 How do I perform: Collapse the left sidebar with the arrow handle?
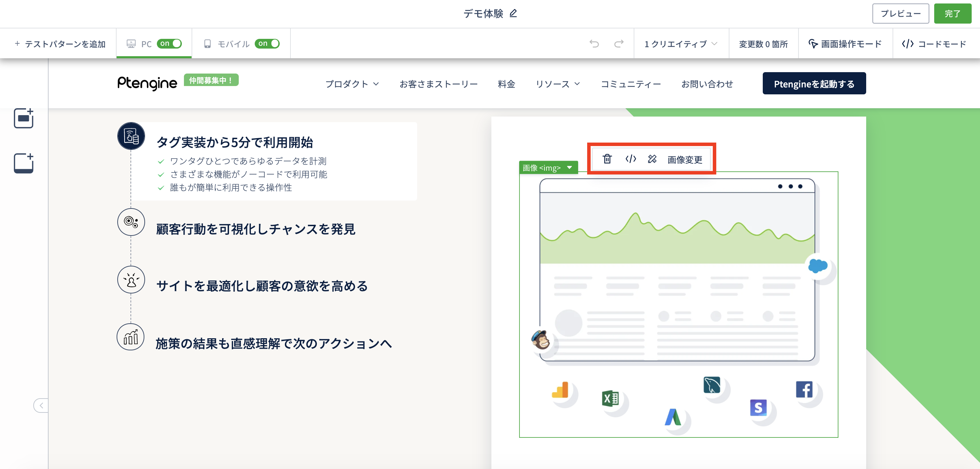[x=41, y=406]
